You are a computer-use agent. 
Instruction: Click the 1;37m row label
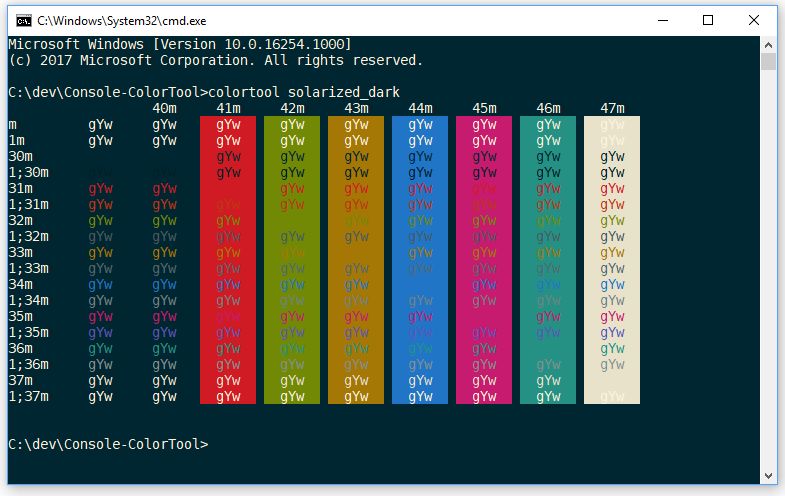tap(29, 396)
